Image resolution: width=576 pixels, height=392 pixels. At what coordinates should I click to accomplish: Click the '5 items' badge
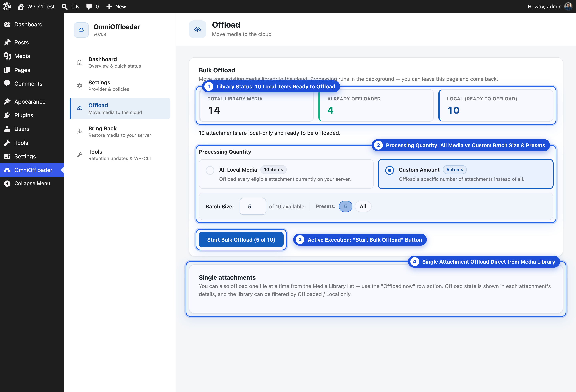pyautogui.click(x=455, y=169)
